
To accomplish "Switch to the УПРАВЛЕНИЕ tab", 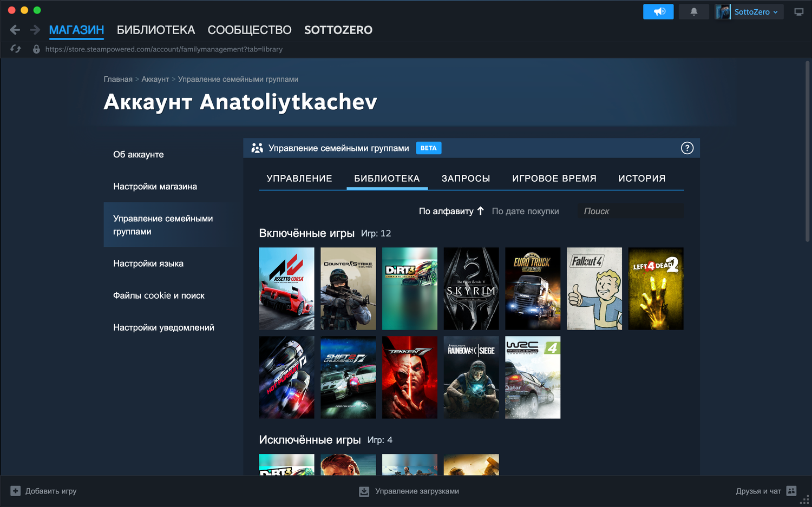I will [x=299, y=179].
